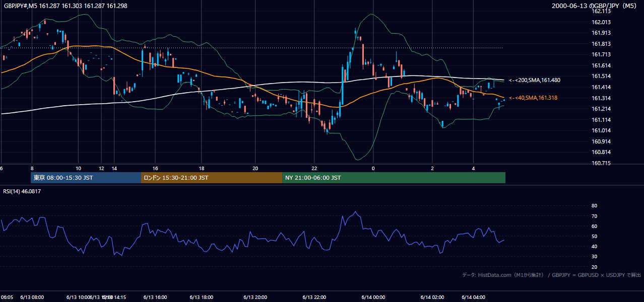This screenshot has height=302, width=644.
Task: Click the 161.014 price axis label
Action: tap(601, 131)
